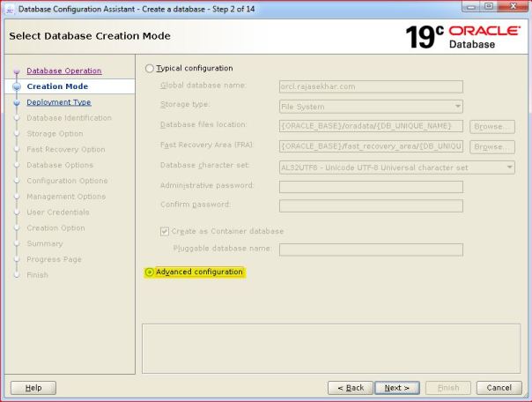Open the Database Operation step link

(63, 71)
